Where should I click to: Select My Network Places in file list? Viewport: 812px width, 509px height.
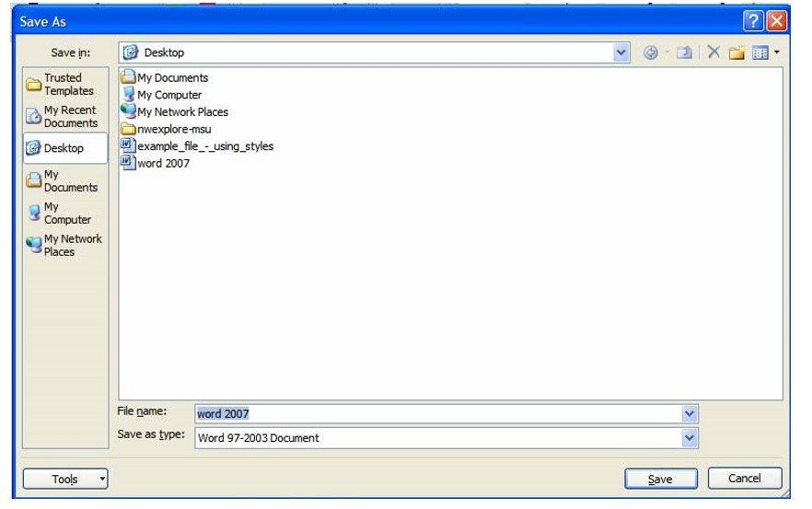(175, 112)
